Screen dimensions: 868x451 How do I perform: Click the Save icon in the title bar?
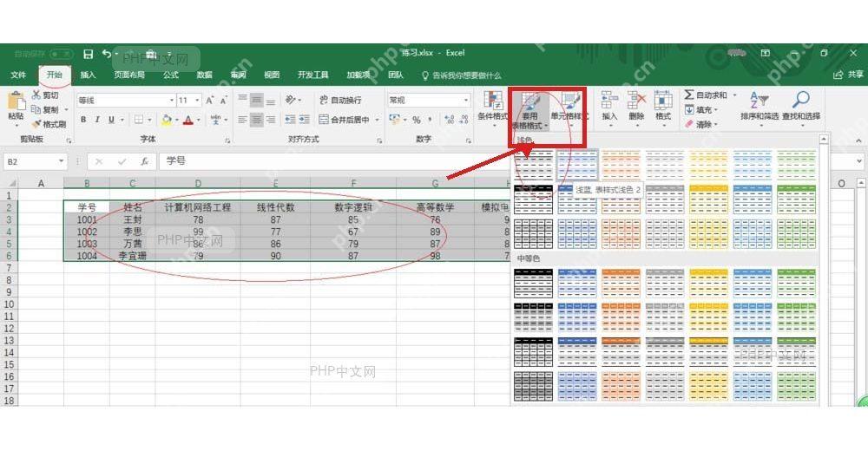[x=88, y=54]
